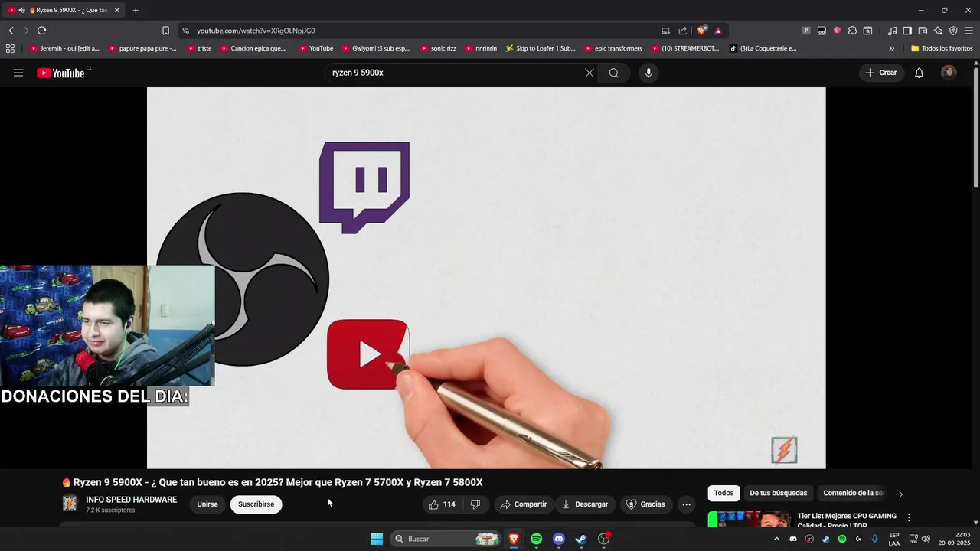980x551 pixels.
Task: Select the Contenido de la serie chip
Action: (x=853, y=493)
